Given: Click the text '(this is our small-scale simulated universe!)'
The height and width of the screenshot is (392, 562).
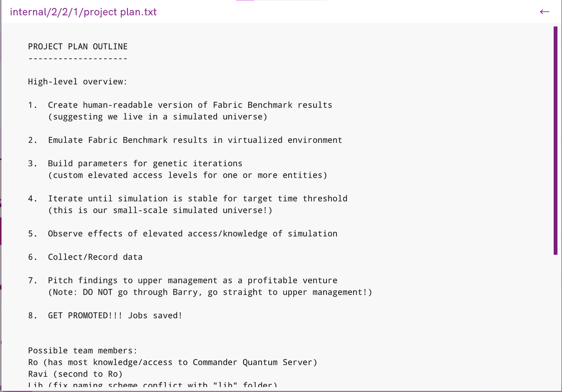Looking at the screenshot, I should (x=160, y=211).
